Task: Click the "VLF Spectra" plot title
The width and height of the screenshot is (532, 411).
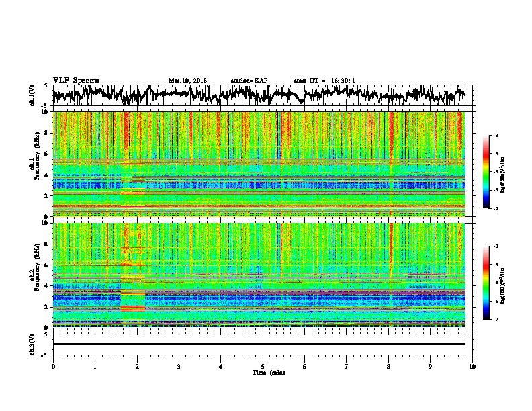Action: point(76,80)
